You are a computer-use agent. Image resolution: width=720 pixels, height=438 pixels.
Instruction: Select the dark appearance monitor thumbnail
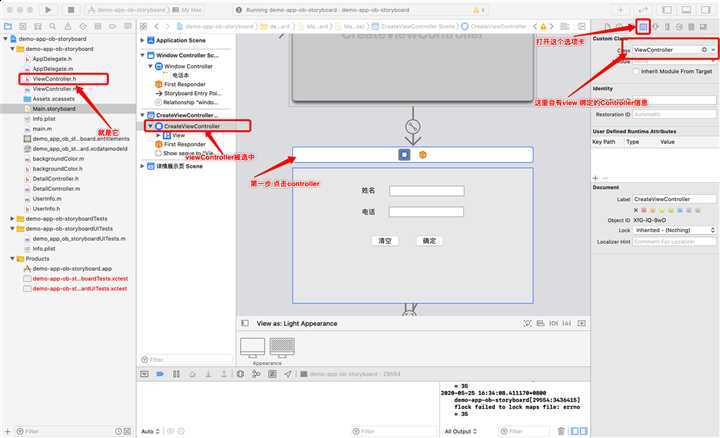point(282,348)
